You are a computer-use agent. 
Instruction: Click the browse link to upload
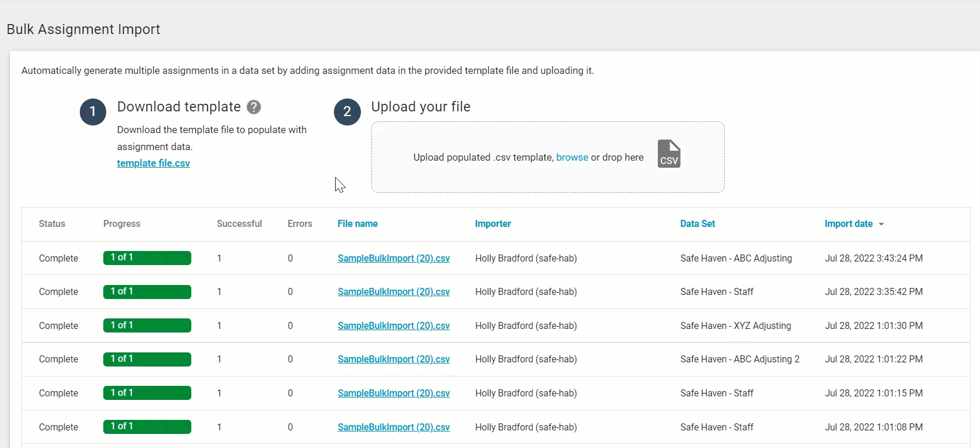[x=572, y=157]
